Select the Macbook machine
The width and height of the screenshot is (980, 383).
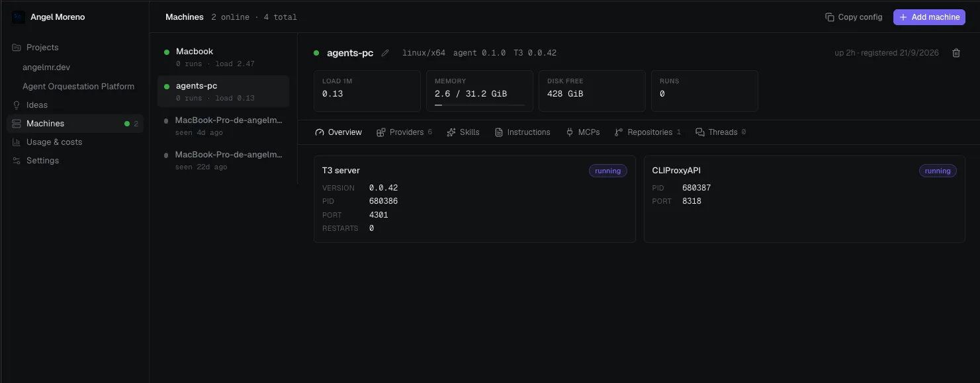coord(223,57)
